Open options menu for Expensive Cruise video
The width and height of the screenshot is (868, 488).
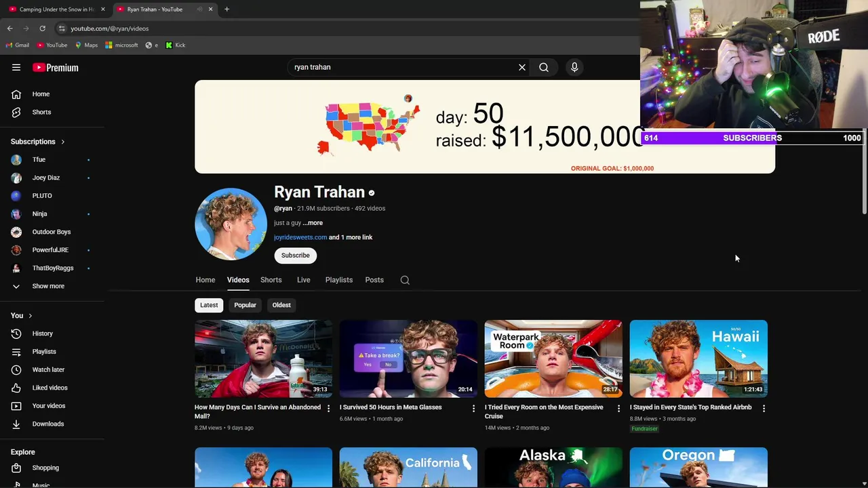click(618, 409)
